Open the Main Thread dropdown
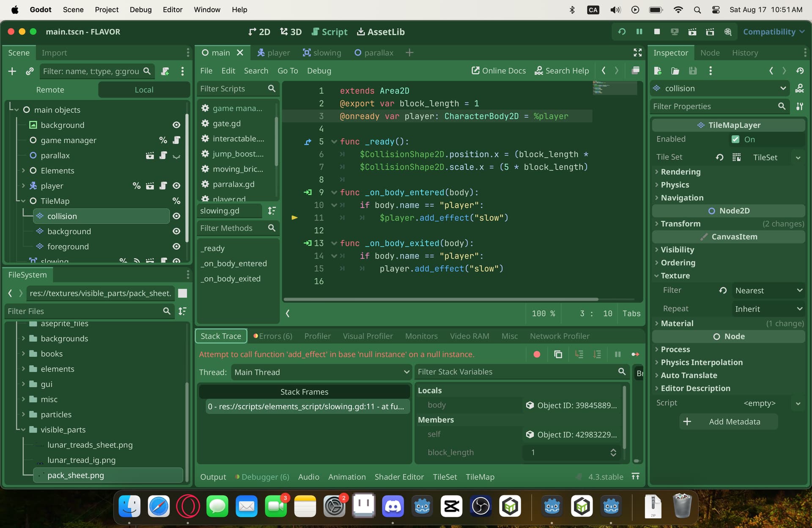The image size is (812, 528). [x=321, y=372]
